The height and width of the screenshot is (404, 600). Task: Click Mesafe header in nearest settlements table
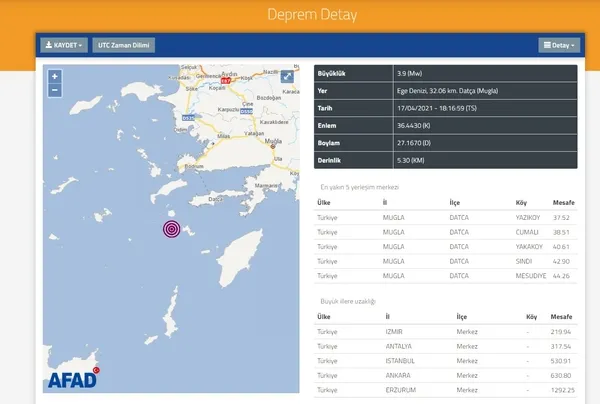pyautogui.click(x=561, y=202)
